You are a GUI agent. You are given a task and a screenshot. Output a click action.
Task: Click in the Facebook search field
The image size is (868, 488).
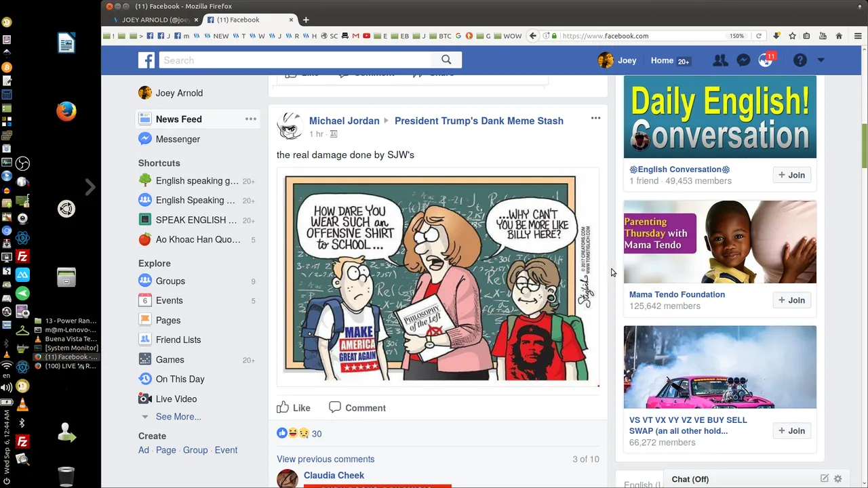click(x=296, y=60)
